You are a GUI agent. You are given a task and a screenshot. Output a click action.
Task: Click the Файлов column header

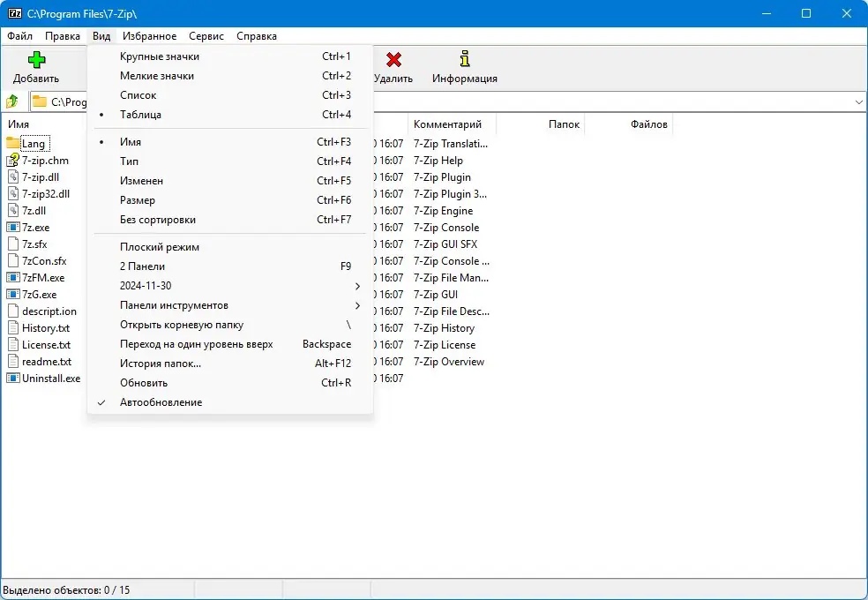coord(629,124)
